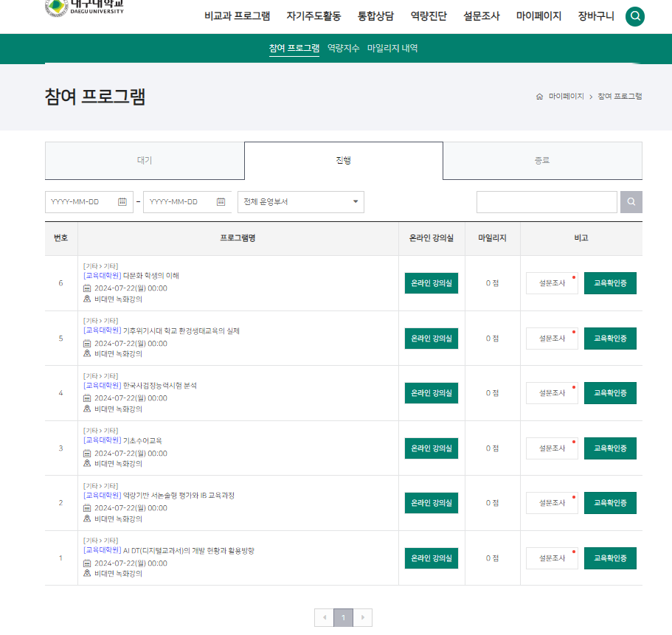This screenshot has height=635, width=672.
Task: Go to previous page arrow in pagination
Action: pyautogui.click(x=324, y=618)
